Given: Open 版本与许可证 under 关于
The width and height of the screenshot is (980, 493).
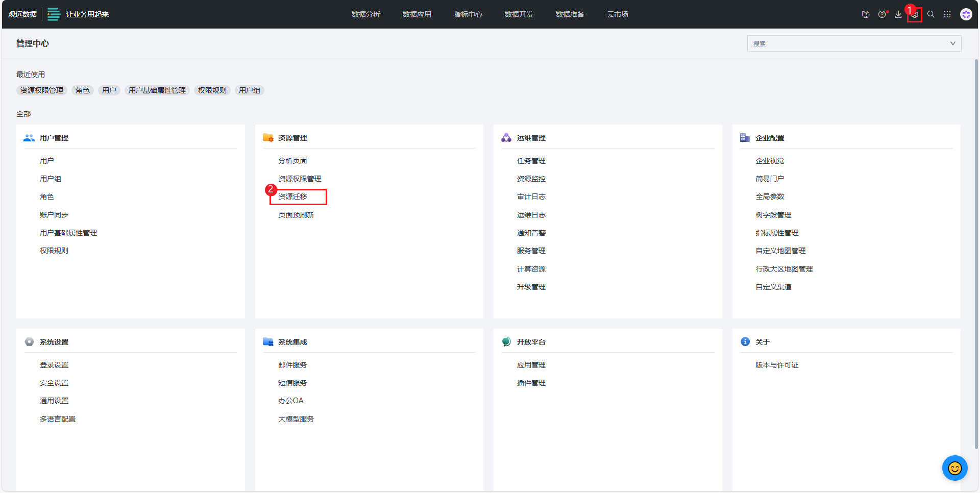Looking at the screenshot, I should coord(777,365).
